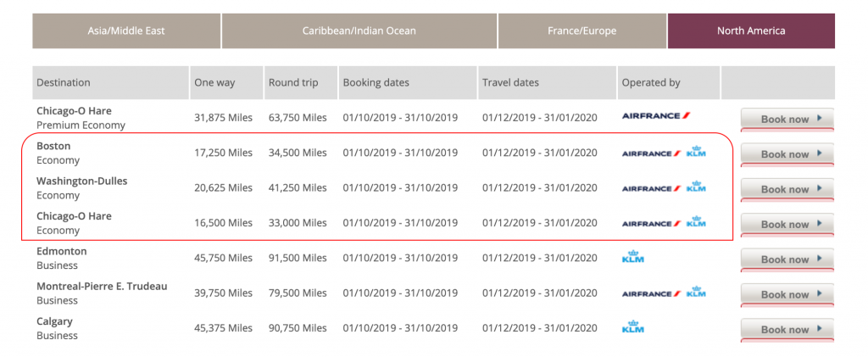This screenshot has height=357, width=868.
Task: Select the France/Europe tab
Action: pyautogui.click(x=581, y=31)
